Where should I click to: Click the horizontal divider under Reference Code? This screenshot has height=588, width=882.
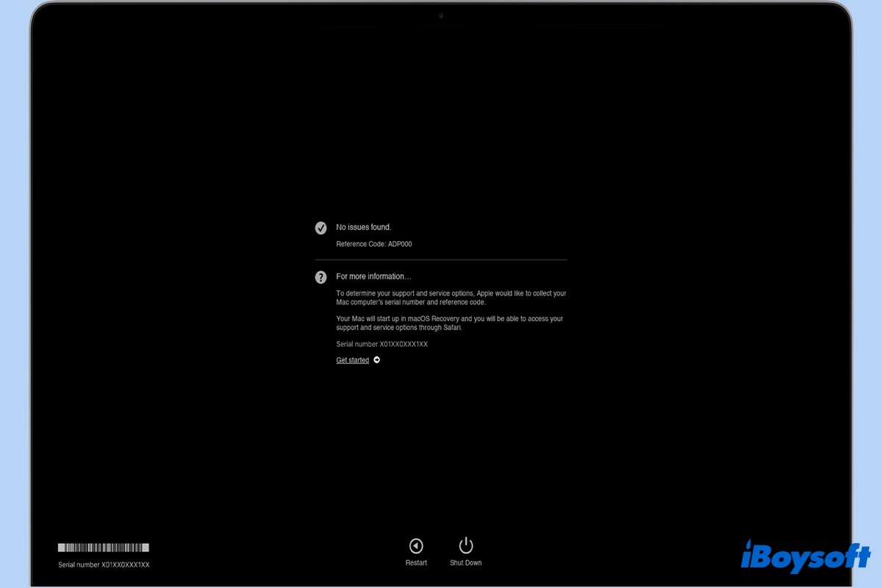[x=441, y=260]
